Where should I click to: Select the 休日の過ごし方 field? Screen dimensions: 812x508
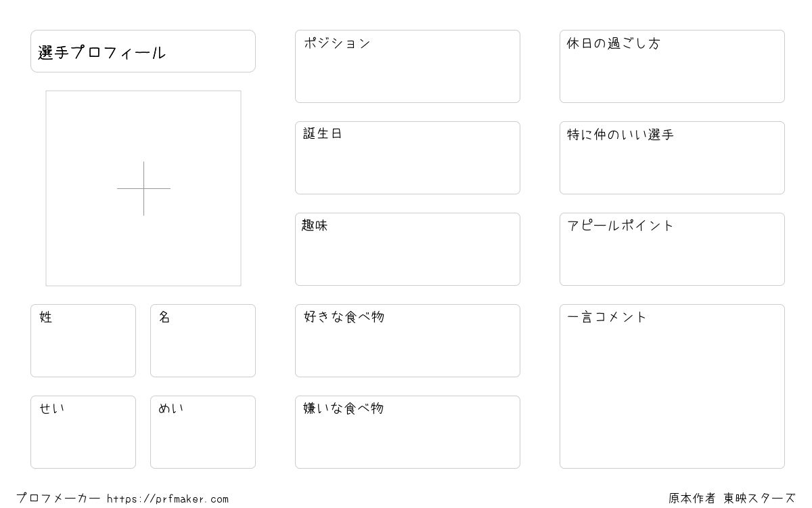pos(672,66)
